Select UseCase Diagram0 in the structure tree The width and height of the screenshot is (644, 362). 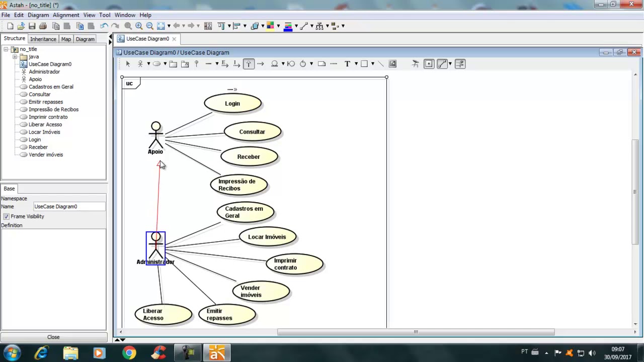50,64
